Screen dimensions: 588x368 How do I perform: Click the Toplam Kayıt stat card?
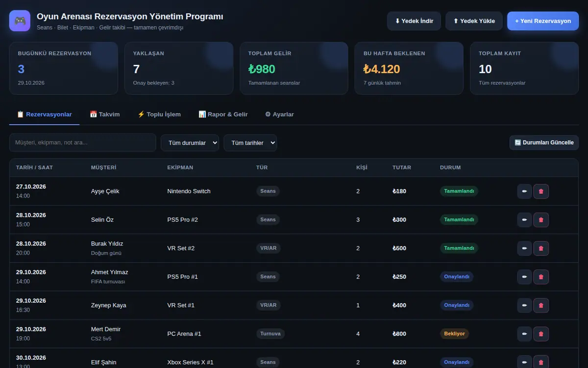pyautogui.click(x=524, y=68)
